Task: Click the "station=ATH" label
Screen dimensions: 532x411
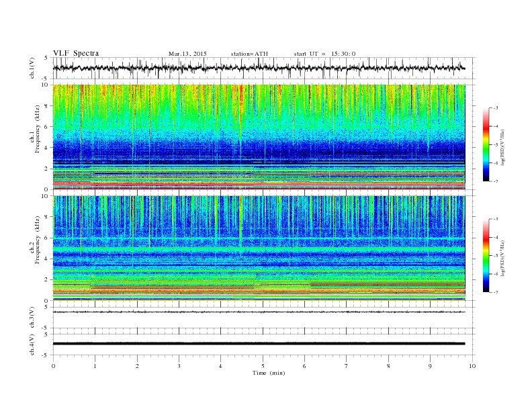Action: (x=249, y=54)
